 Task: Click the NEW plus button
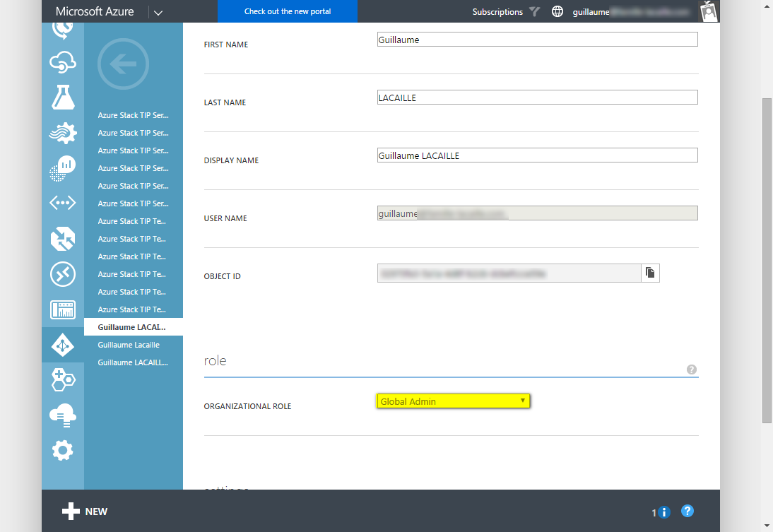tap(85, 512)
